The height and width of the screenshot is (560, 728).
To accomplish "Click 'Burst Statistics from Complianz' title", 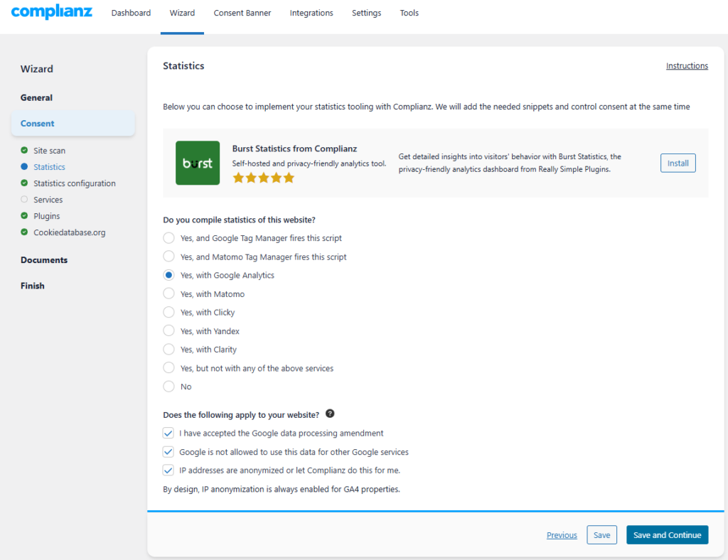I will [294, 149].
